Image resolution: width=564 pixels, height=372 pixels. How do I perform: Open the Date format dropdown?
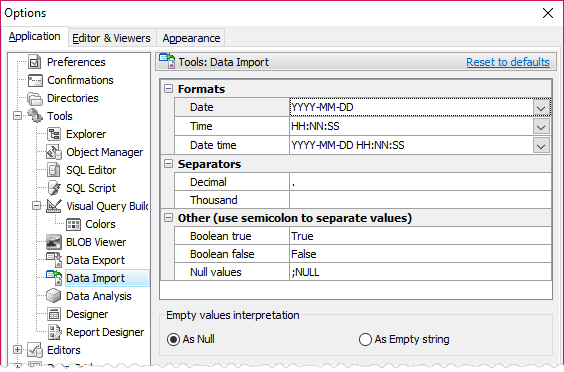point(541,108)
